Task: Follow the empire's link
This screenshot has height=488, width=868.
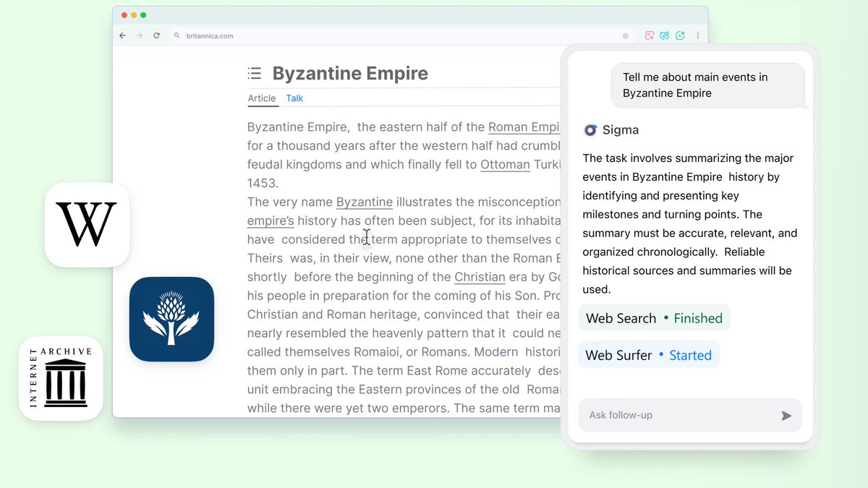Action: point(271,221)
